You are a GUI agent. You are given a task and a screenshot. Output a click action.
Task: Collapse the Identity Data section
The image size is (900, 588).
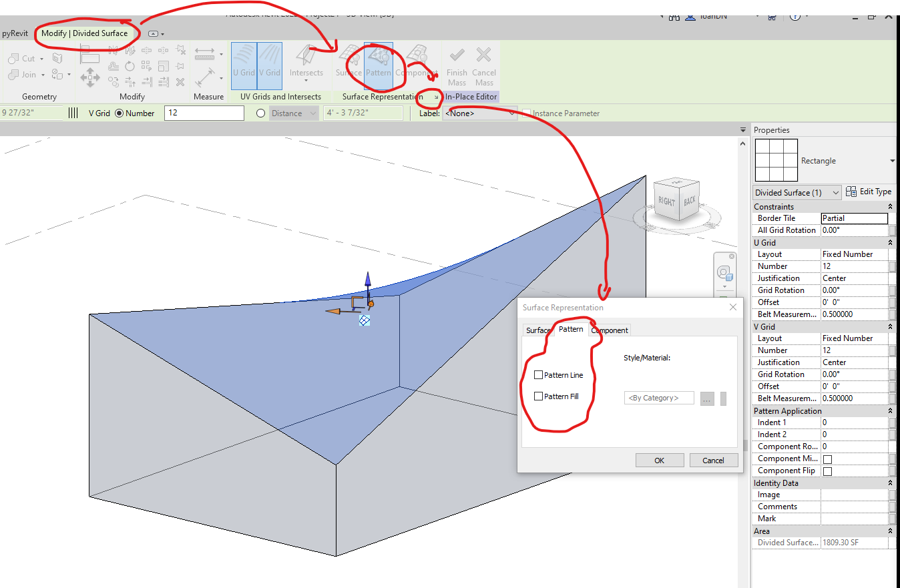(x=890, y=483)
